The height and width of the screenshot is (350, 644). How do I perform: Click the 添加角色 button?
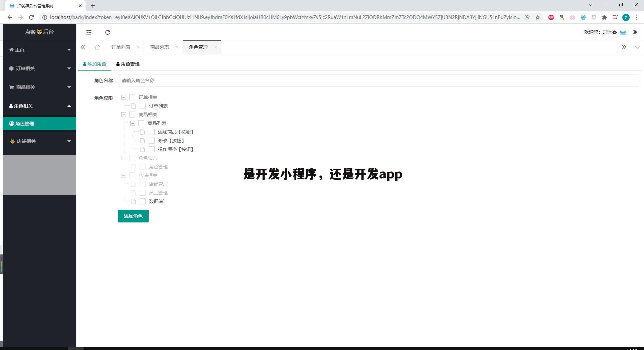pyautogui.click(x=133, y=216)
